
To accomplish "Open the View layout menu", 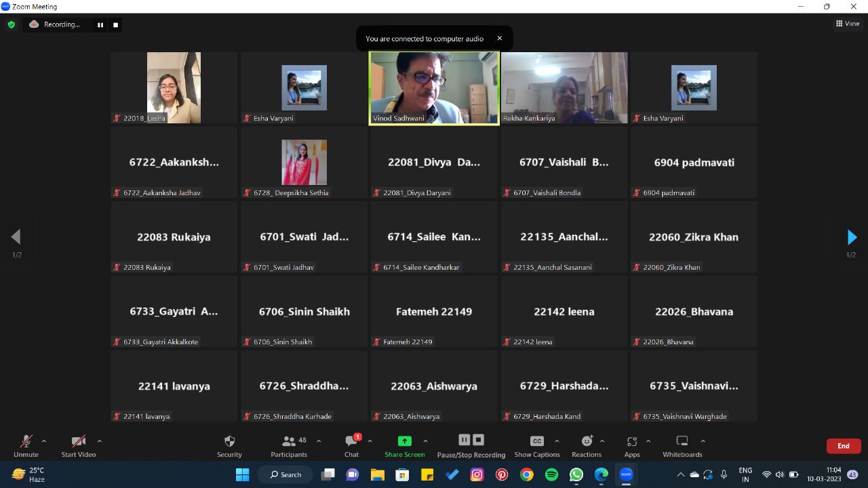I will pyautogui.click(x=848, y=24).
